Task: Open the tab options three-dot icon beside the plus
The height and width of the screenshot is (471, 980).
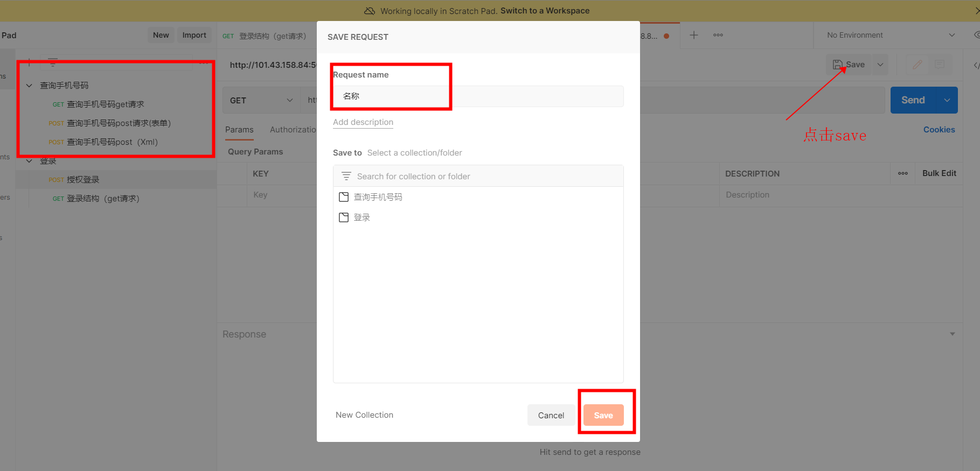Action: tap(718, 35)
